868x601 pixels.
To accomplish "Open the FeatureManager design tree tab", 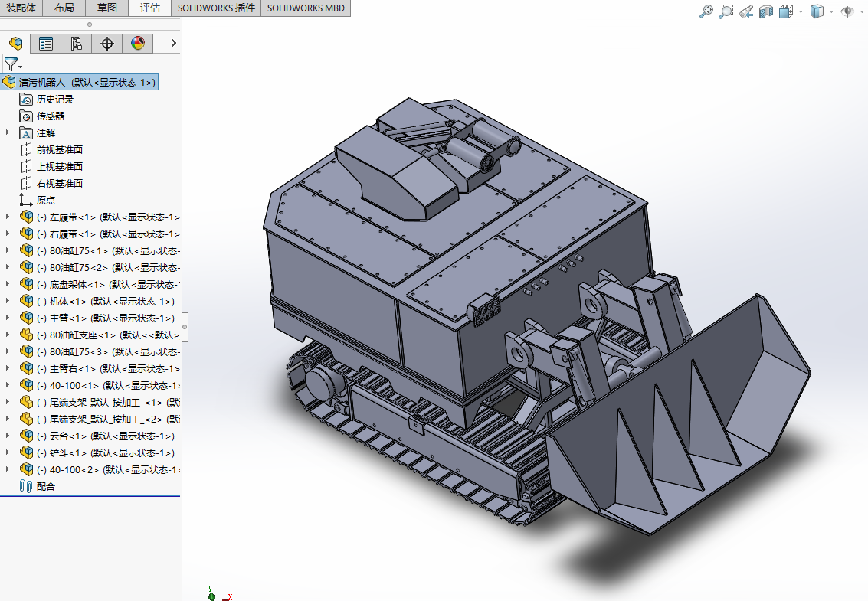I will [x=16, y=43].
